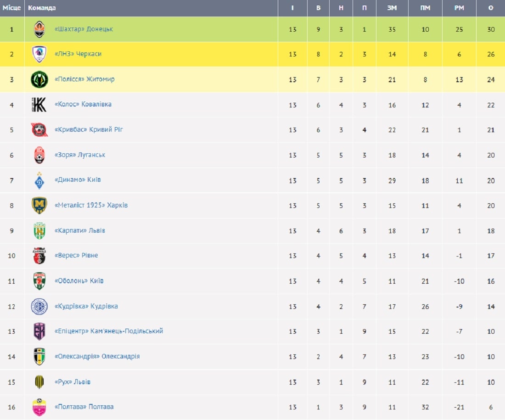Click the Poltava pink-yellow club crest
The width and height of the screenshot is (505, 420).
tap(39, 407)
